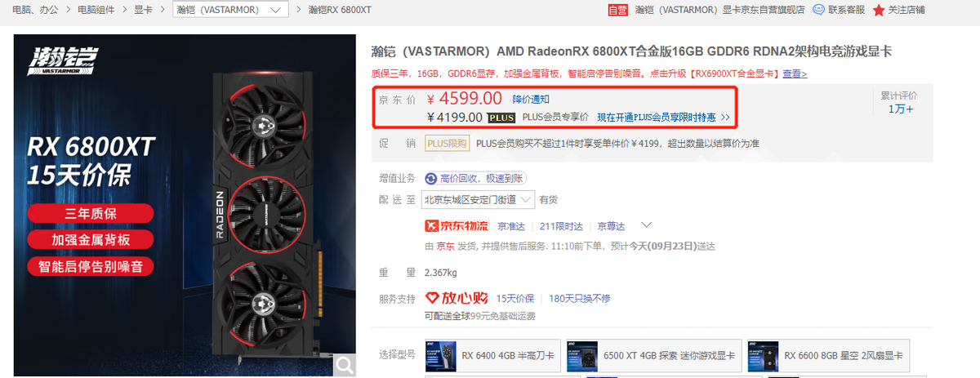The width and height of the screenshot is (980, 378).
Task: Open the 瀚铠 (VASTARMOR) brand dropdown in breadcrumb
Action: point(231,10)
